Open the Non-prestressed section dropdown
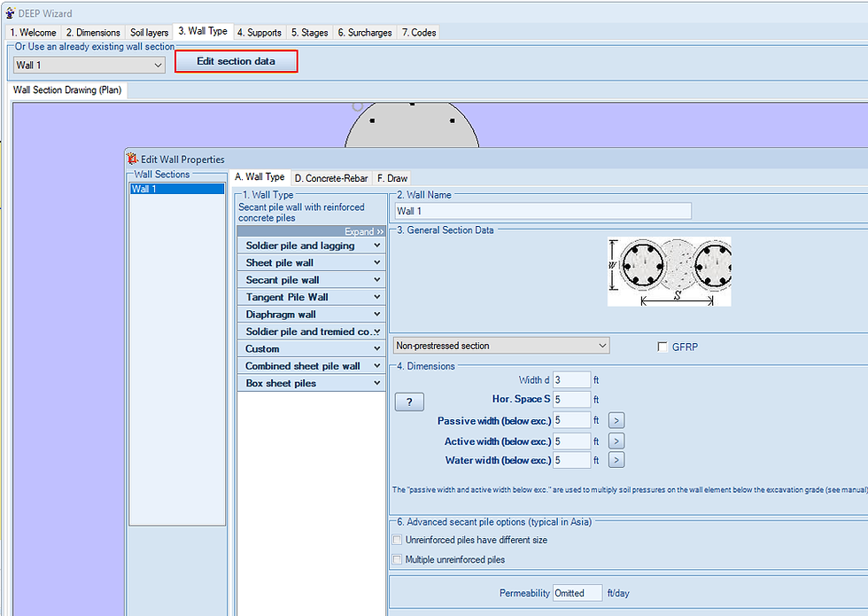Image resolution: width=868 pixels, height=616 pixels. (x=501, y=346)
